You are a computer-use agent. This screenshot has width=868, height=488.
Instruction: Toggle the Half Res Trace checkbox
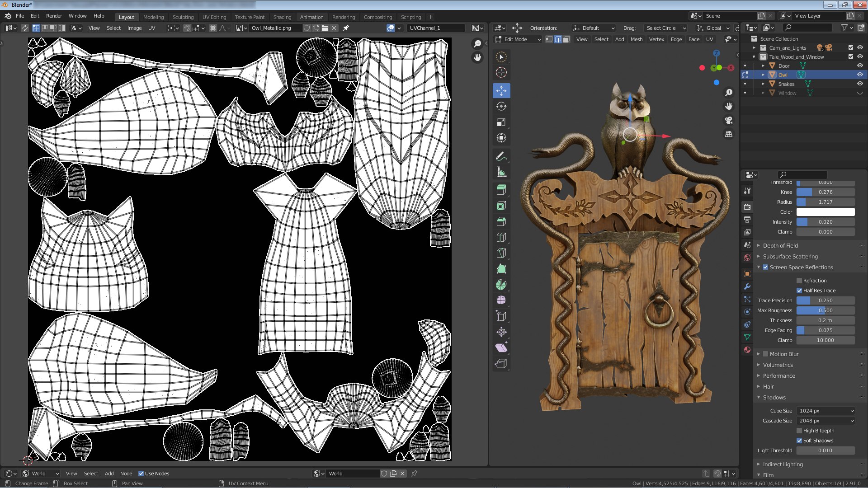pos(799,291)
